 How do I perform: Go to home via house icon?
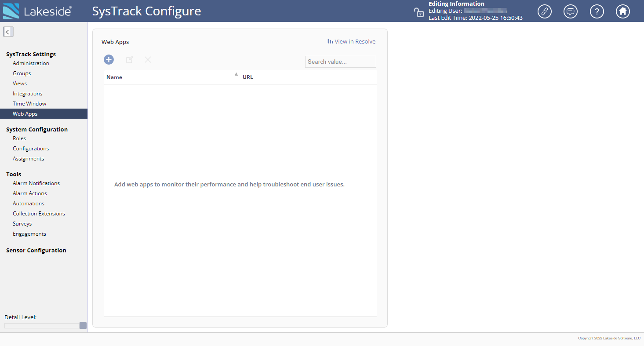[622, 11]
